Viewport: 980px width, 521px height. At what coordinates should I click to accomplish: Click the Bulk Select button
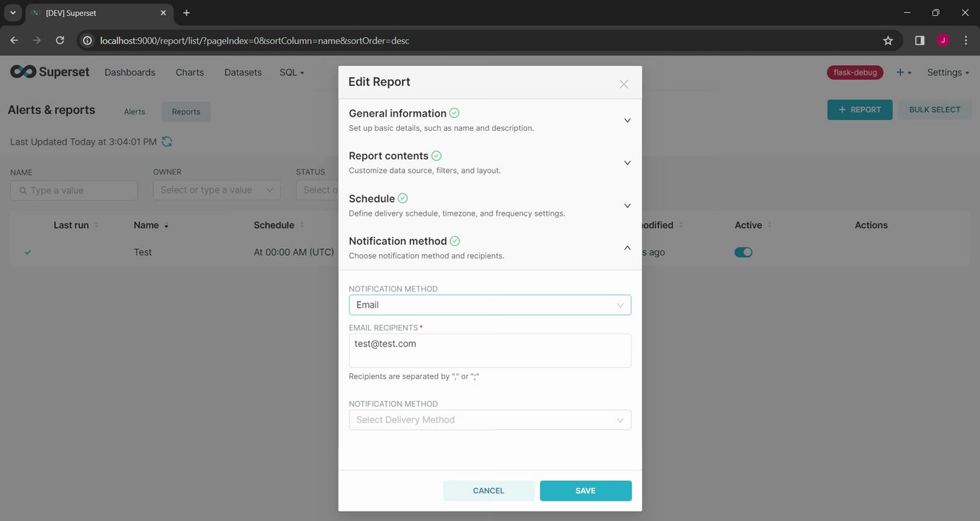point(935,110)
